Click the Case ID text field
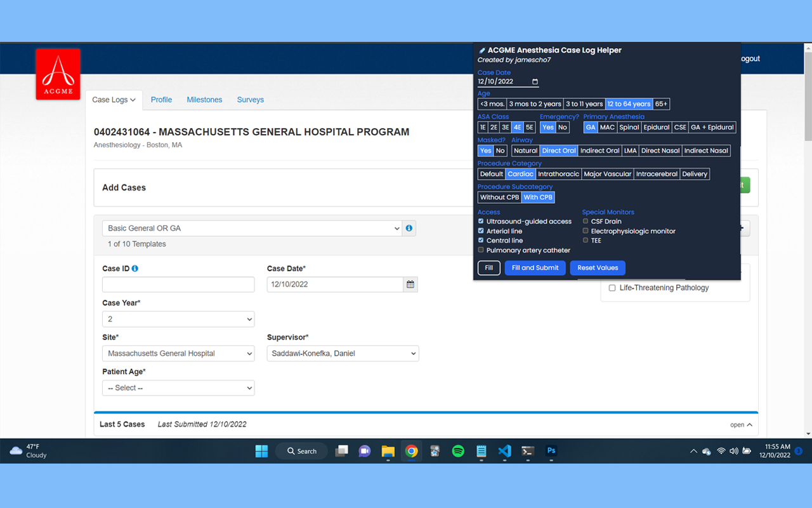Viewport: 812px width, 508px height. coord(178,284)
